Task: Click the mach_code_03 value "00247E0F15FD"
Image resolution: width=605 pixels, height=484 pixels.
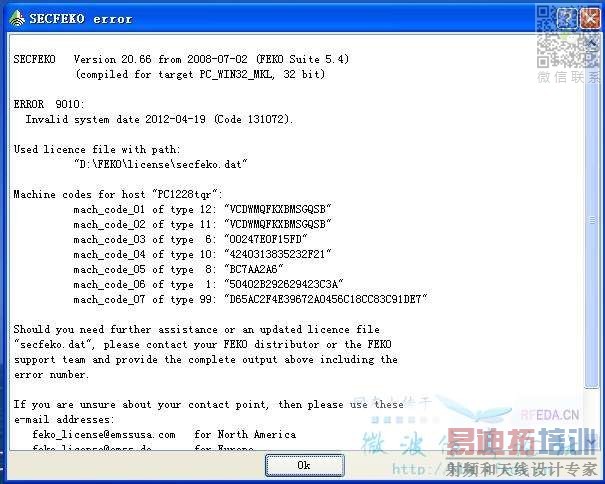Action: point(266,239)
